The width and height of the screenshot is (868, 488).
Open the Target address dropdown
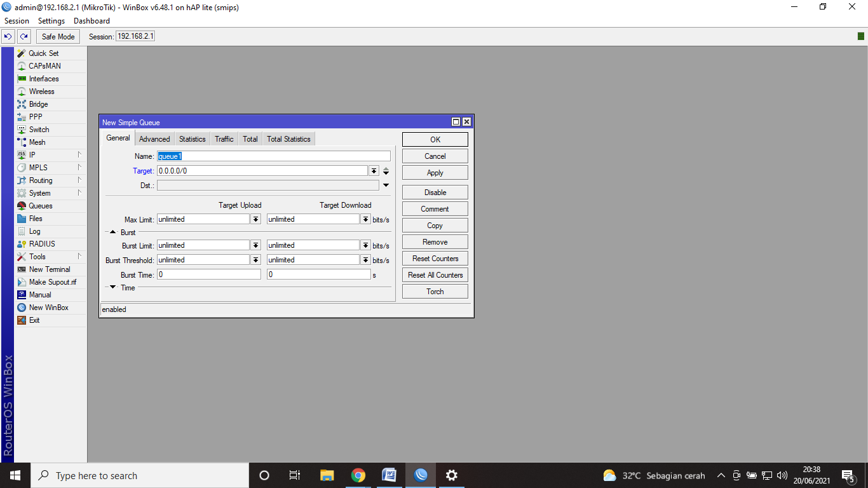point(374,171)
